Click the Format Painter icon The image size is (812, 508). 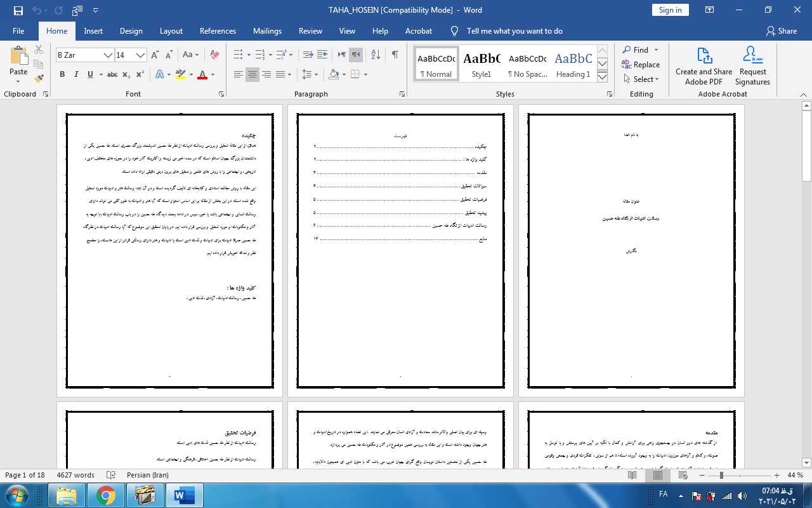click(x=39, y=79)
